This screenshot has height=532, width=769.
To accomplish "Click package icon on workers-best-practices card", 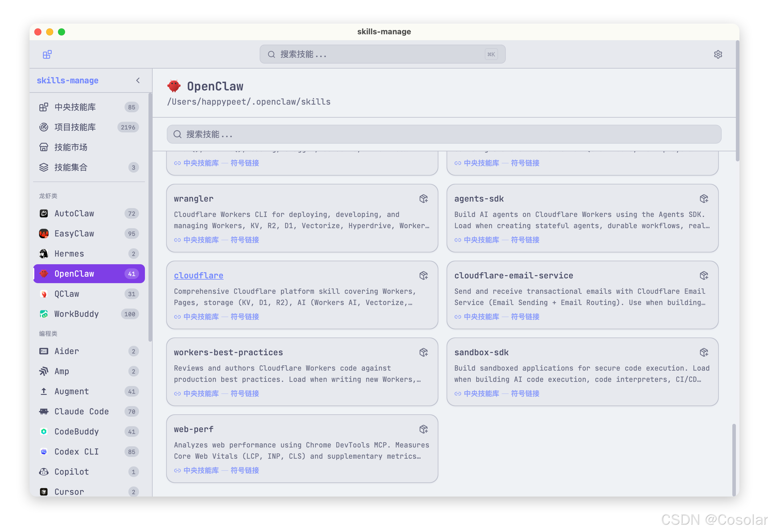I will (424, 352).
